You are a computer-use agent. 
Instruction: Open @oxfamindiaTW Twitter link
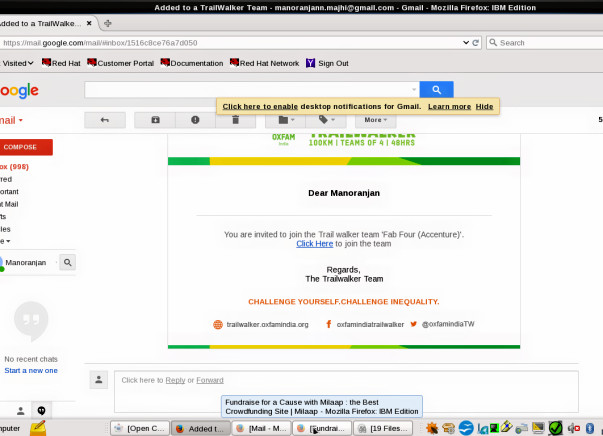(448, 324)
